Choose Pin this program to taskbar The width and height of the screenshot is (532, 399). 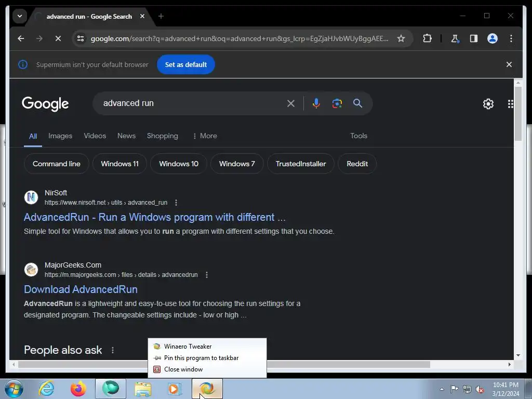coord(207,358)
